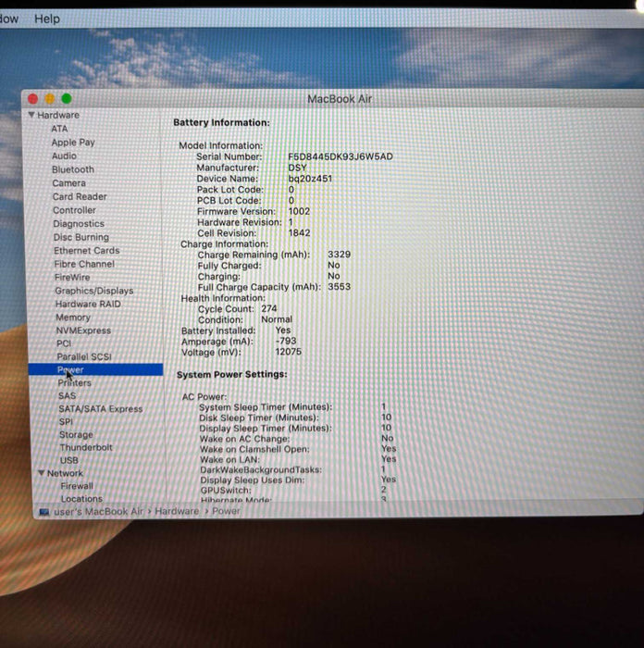Viewport: 644px width, 648px height.
Task: Click Hardware in the path bar
Action: coord(177,511)
